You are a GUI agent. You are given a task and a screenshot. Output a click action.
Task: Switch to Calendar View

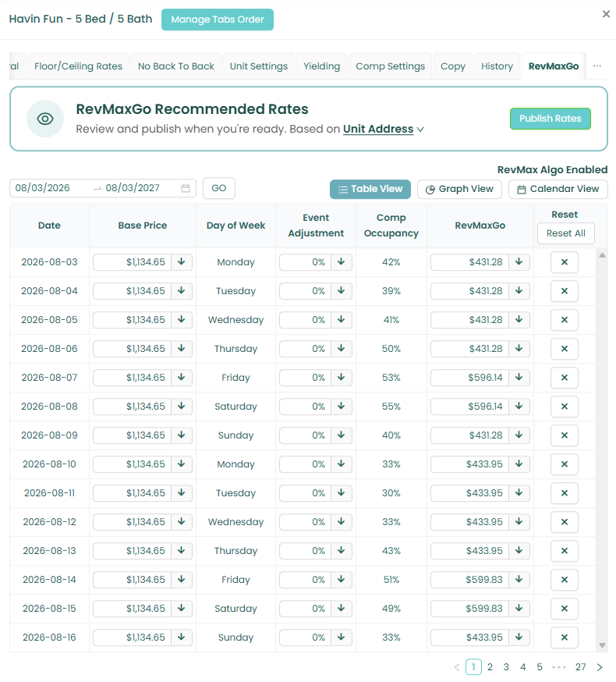pos(558,189)
